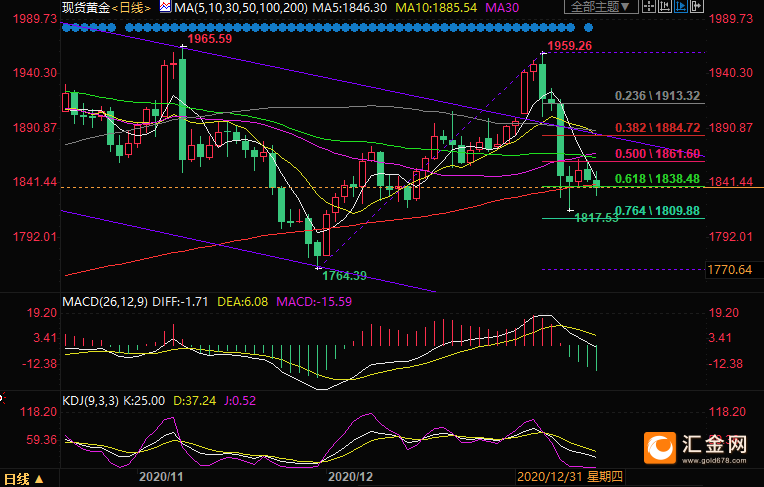Click the 1959.26 peak price label
The image size is (764, 487).
tap(570, 46)
